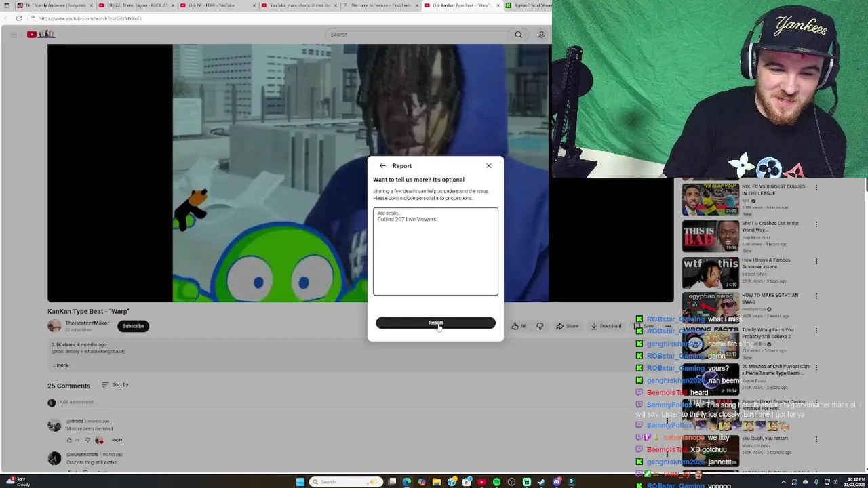
Task: Like the video with thumbs up
Action: tap(519, 326)
